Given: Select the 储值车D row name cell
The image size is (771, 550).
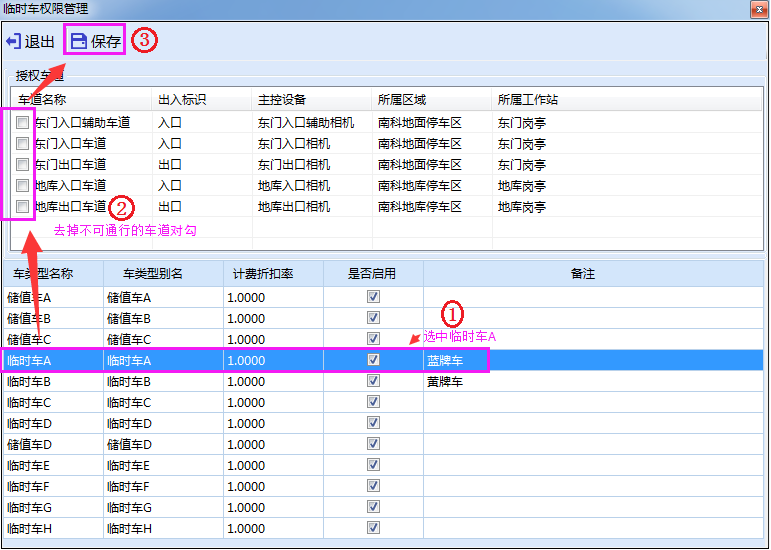Looking at the screenshot, I should point(53,444).
